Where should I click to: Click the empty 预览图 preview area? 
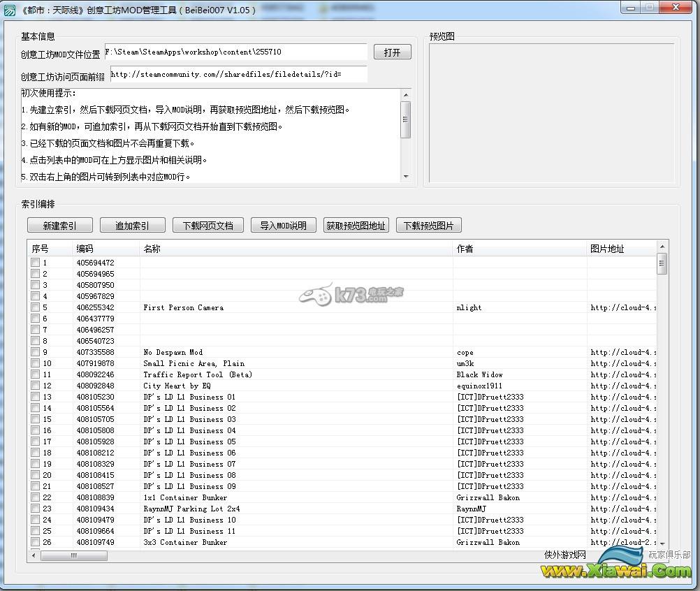[551, 113]
